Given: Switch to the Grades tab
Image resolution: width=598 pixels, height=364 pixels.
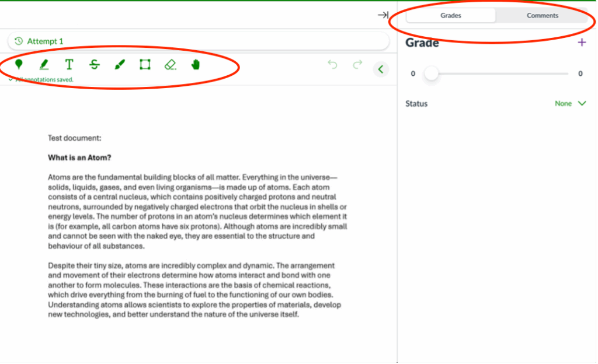Looking at the screenshot, I should tap(450, 16).
